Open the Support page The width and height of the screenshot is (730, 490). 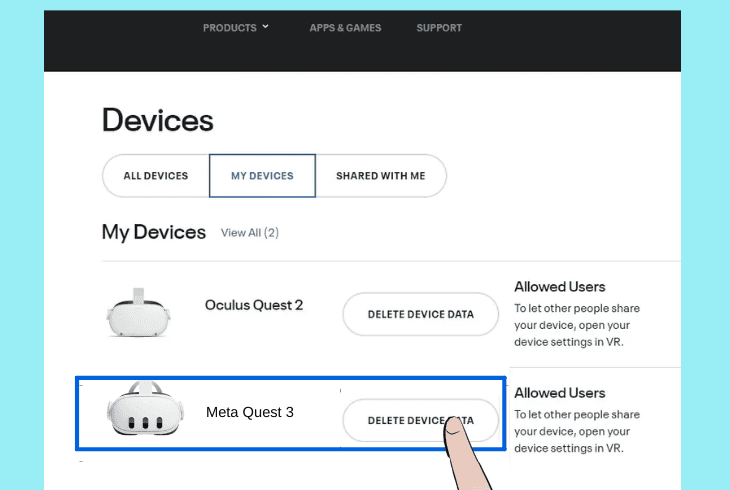[x=439, y=28]
